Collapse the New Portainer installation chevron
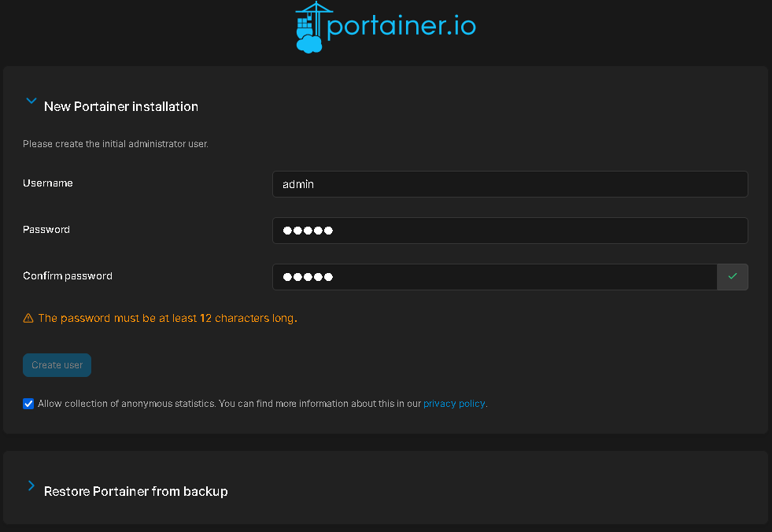Image resolution: width=772 pixels, height=532 pixels. [31, 102]
